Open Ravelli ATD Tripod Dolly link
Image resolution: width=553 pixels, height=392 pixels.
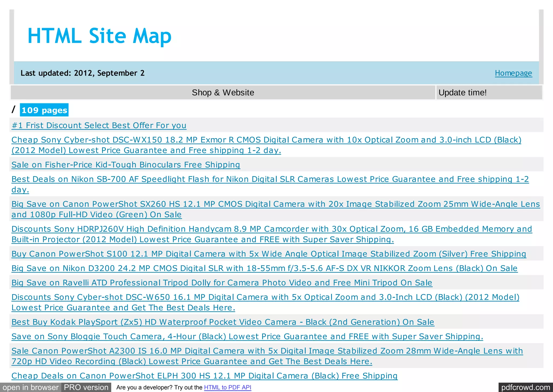click(222, 283)
